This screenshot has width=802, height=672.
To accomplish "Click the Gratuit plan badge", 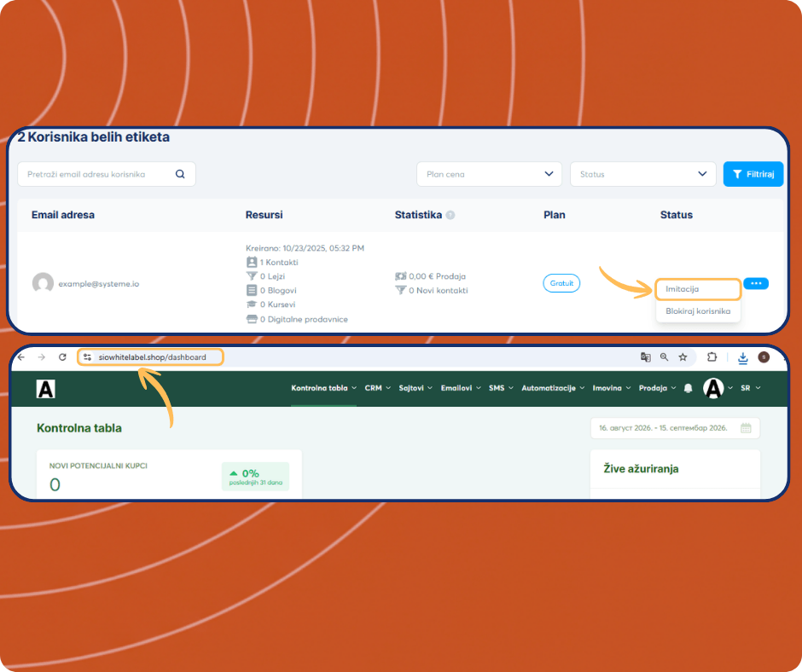I will 561,283.
